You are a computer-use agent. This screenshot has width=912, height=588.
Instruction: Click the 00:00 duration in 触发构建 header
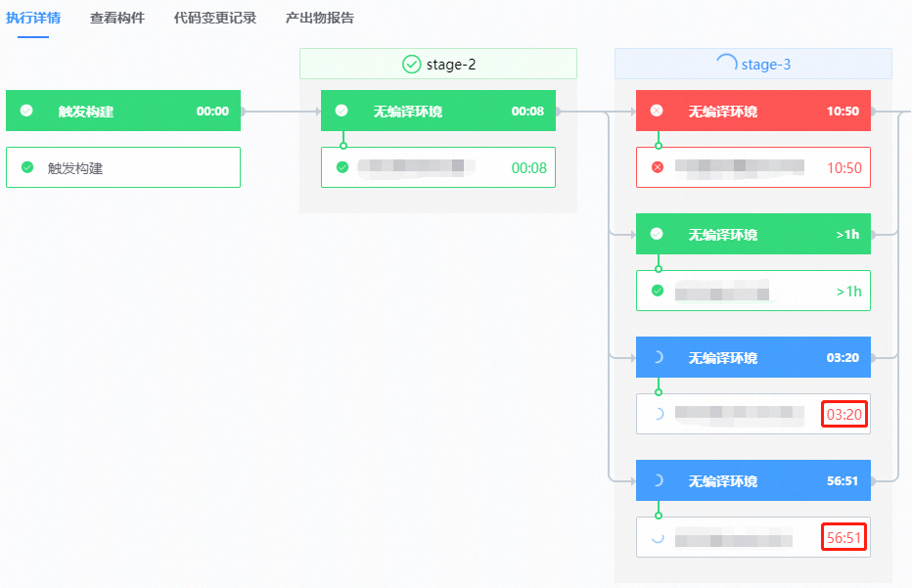coord(213,112)
